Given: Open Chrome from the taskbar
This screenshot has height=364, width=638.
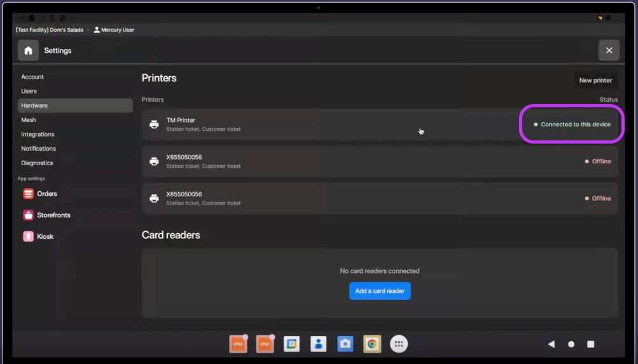Looking at the screenshot, I should (372, 344).
